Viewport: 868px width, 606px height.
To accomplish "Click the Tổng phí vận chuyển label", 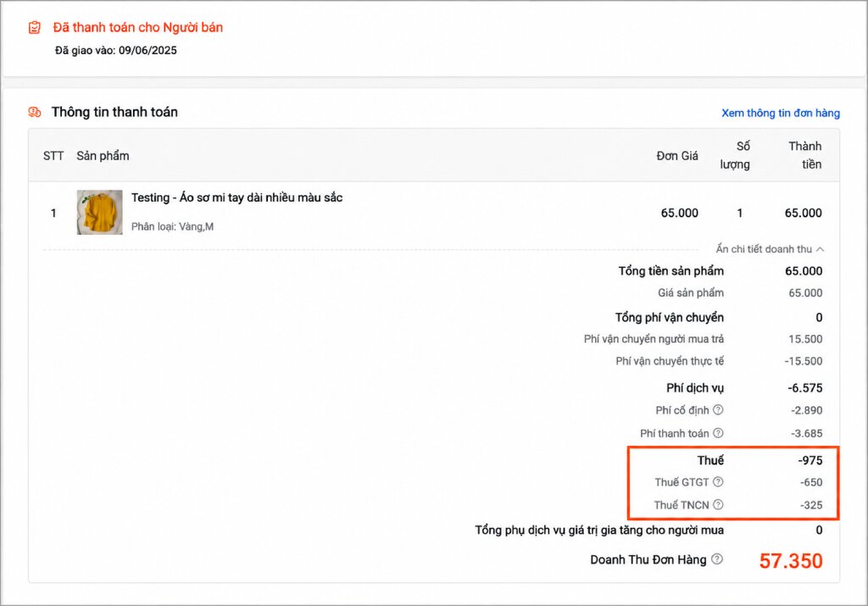I will (670, 318).
